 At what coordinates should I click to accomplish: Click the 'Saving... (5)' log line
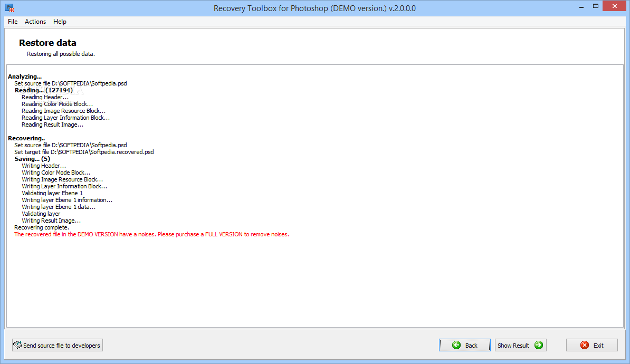(32, 159)
